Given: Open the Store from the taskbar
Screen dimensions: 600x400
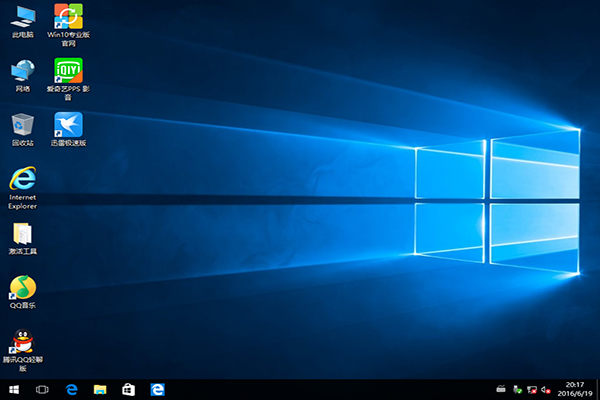Looking at the screenshot, I should 128,389.
